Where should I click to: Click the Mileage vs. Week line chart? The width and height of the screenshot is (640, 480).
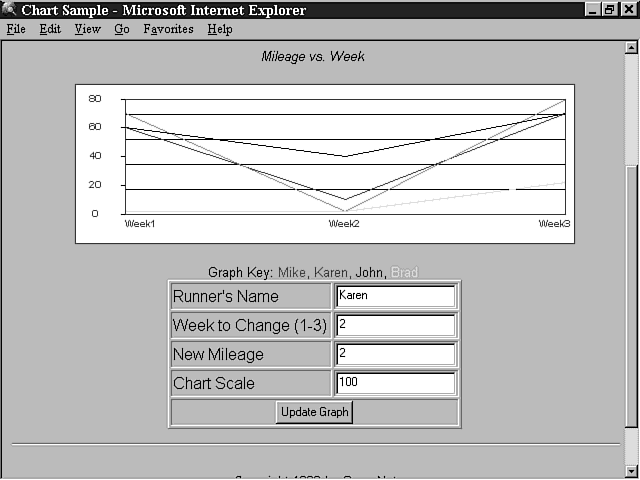pos(325,163)
